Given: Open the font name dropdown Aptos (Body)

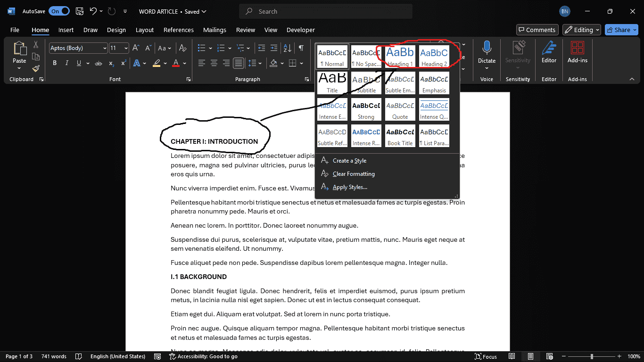Looking at the screenshot, I should pos(78,48).
